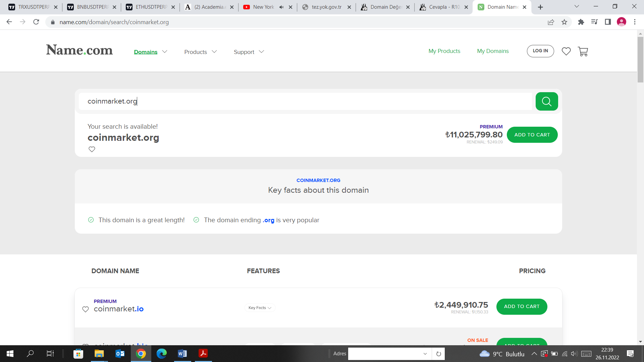Go back in browser history
This screenshot has width=644, height=362.
pyautogui.click(x=9, y=22)
